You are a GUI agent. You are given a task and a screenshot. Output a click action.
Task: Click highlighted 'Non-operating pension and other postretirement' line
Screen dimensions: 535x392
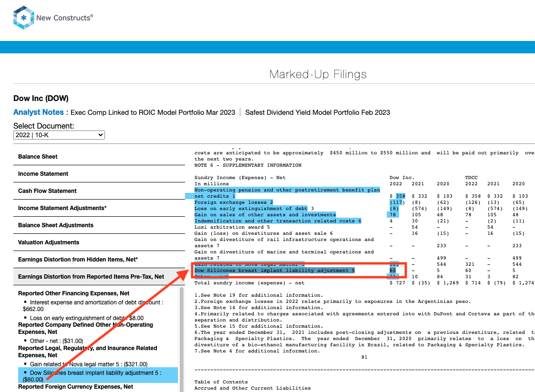click(287, 193)
